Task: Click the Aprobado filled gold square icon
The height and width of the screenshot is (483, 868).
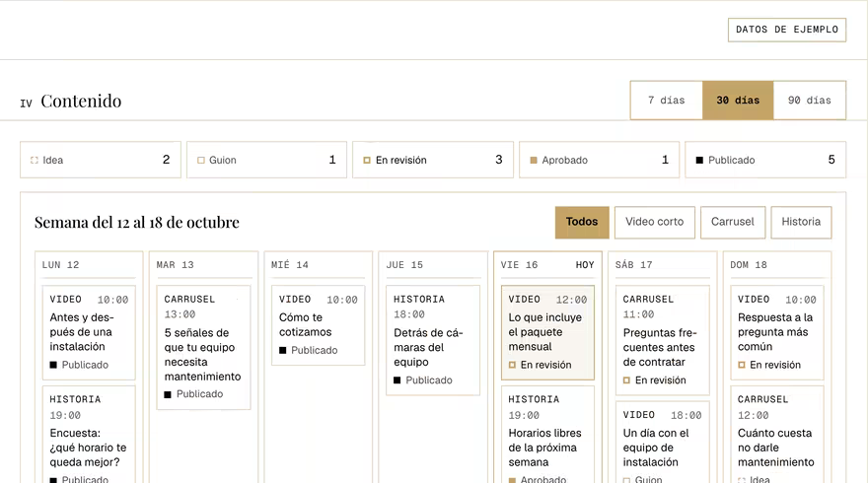Action: coord(534,161)
